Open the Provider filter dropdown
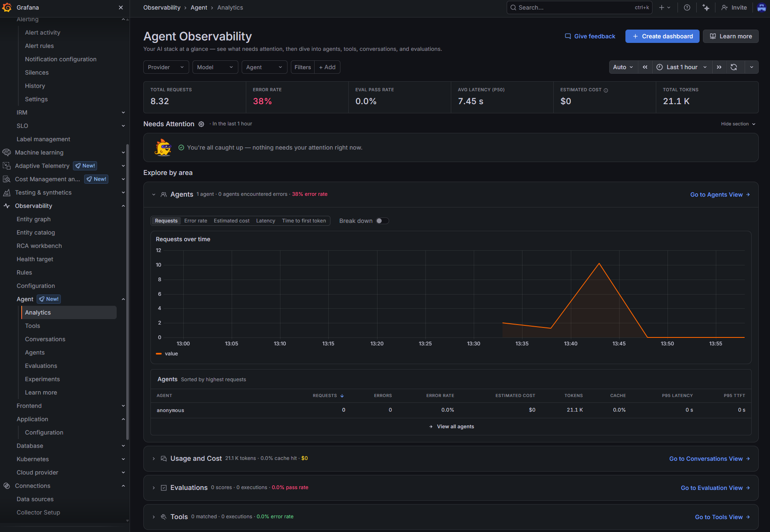Screen dimensions: 770x532 (x=166, y=67)
